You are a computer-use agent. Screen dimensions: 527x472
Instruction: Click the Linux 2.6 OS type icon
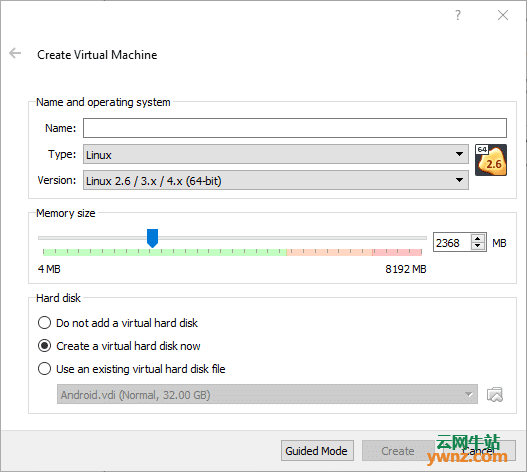point(491,160)
